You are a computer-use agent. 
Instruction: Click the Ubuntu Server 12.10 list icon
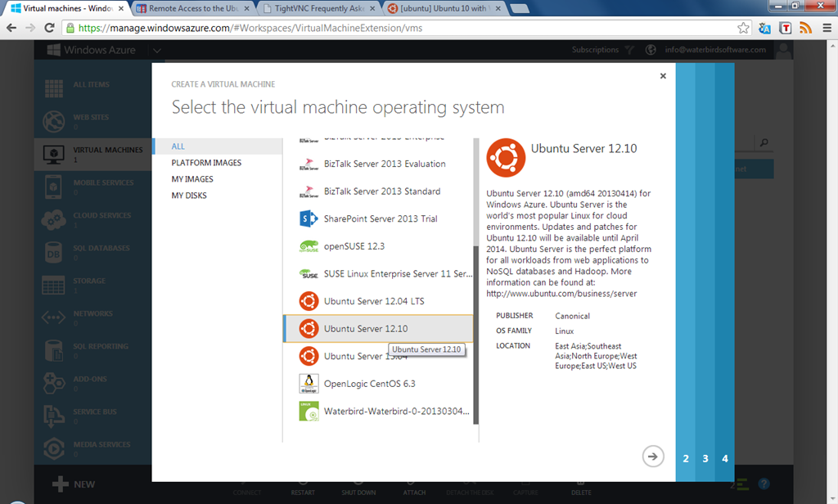[x=309, y=329]
